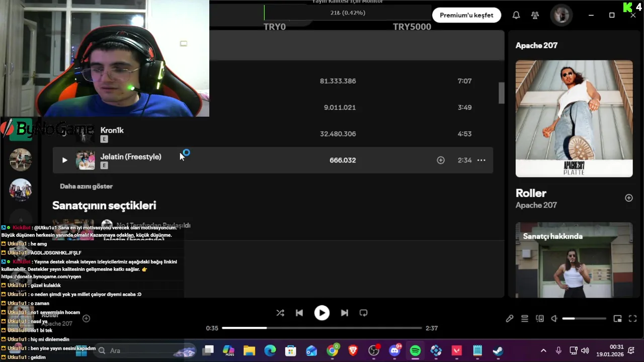Add Jelatin (Freestyle) to liked songs
The image size is (644, 362).
[x=441, y=160]
